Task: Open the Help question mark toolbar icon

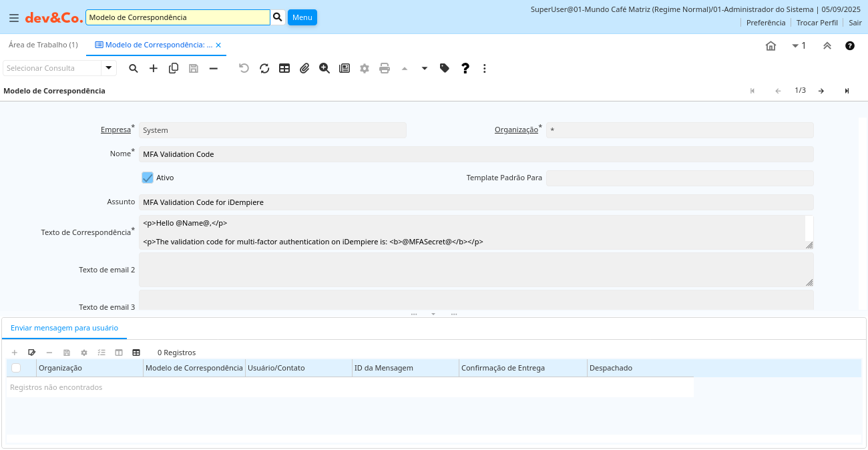Action: [465, 68]
